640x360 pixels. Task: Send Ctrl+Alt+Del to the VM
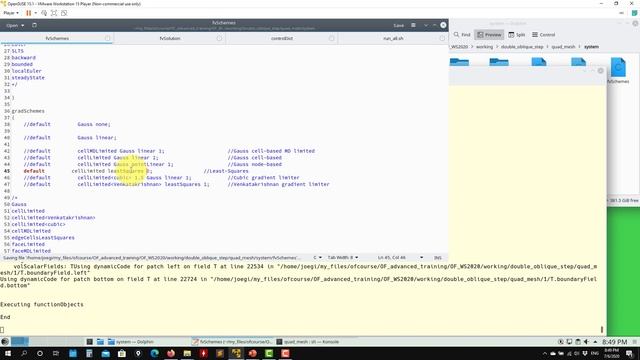(x=44, y=13)
